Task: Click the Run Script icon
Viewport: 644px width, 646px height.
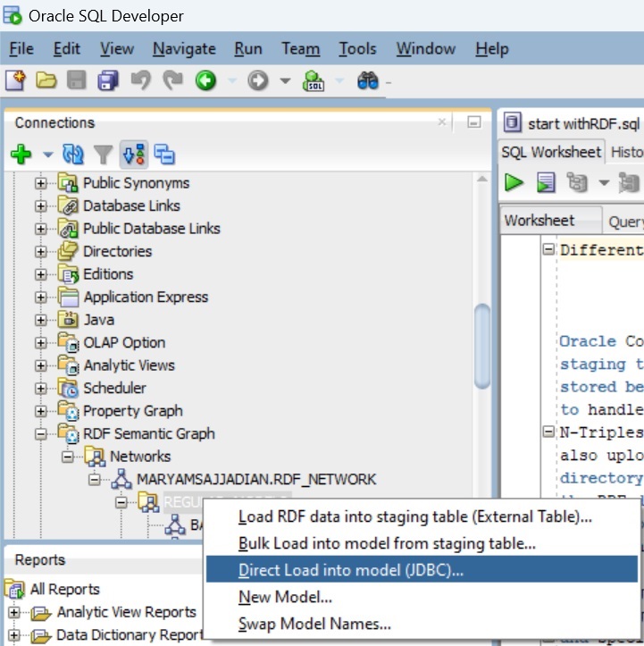Action: coord(546,182)
